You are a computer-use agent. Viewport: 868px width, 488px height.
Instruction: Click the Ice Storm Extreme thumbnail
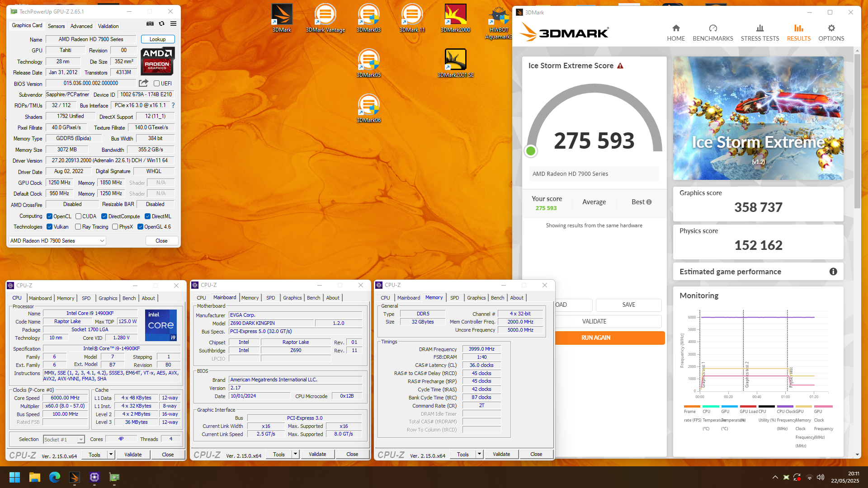click(758, 118)
